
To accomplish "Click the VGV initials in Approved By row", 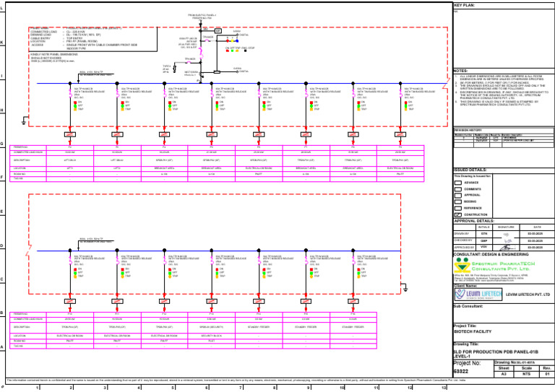I will tap(483, 247).
